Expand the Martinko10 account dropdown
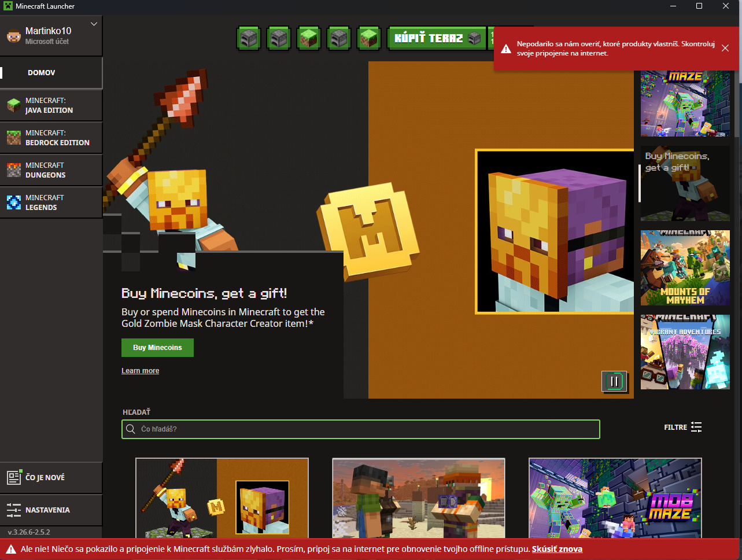742x560 pixels. (x=94, y=24)
